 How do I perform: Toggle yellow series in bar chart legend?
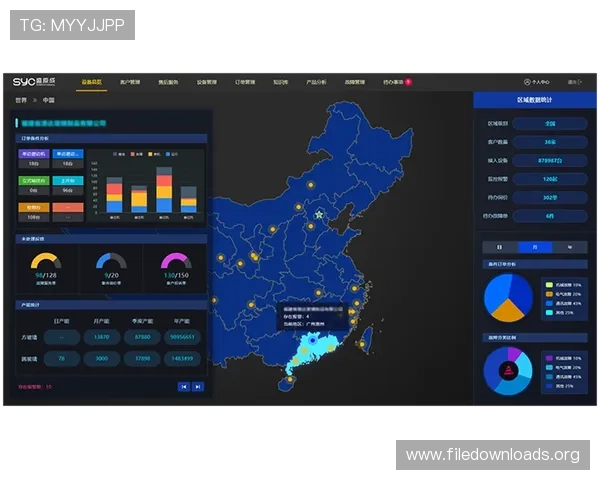[x=154, y=154]
